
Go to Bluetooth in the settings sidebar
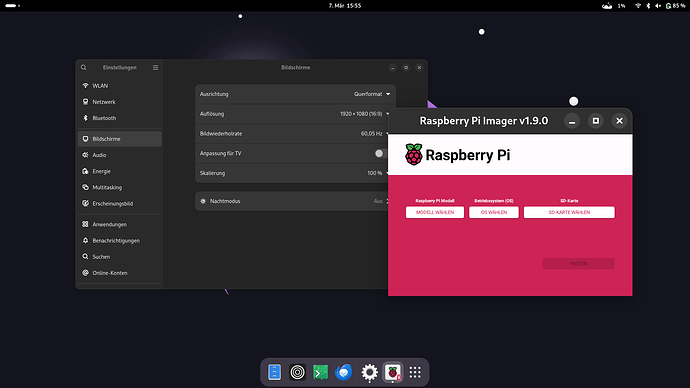click(120, 118)
